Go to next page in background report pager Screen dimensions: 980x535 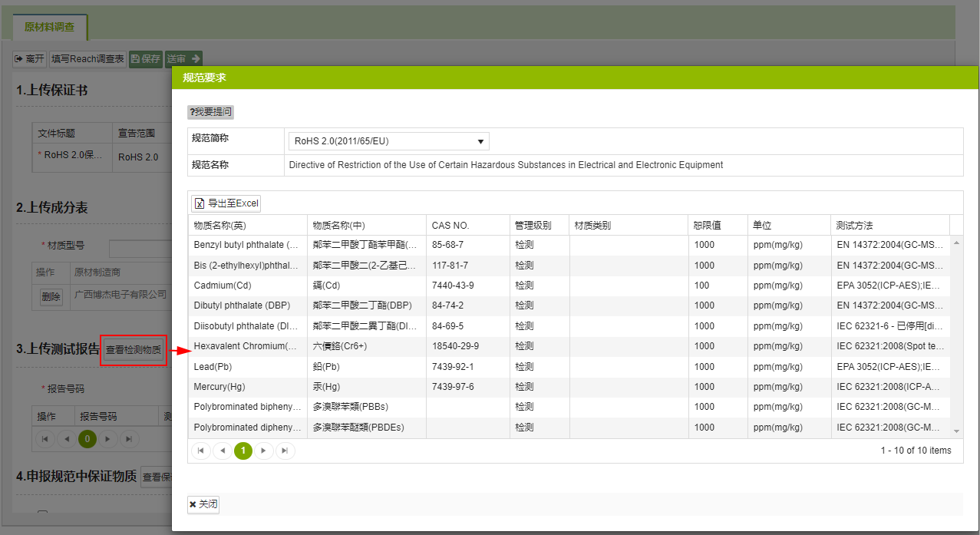coord(108,439)
